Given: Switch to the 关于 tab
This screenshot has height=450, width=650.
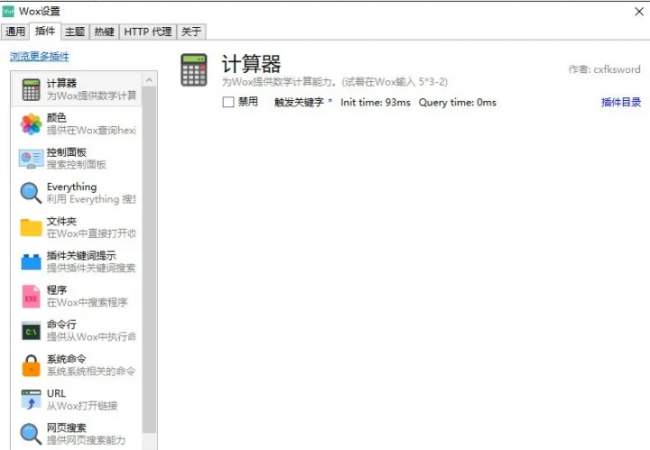Looking at the screenshot, I should tap(191, 31).
